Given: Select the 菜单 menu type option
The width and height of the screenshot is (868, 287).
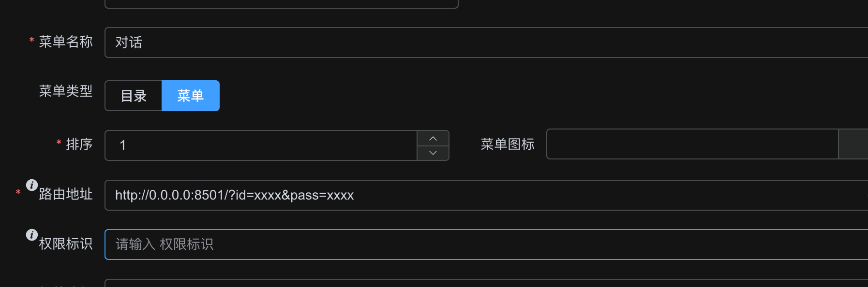Looking at the screenshot, I should pos(191,96).
